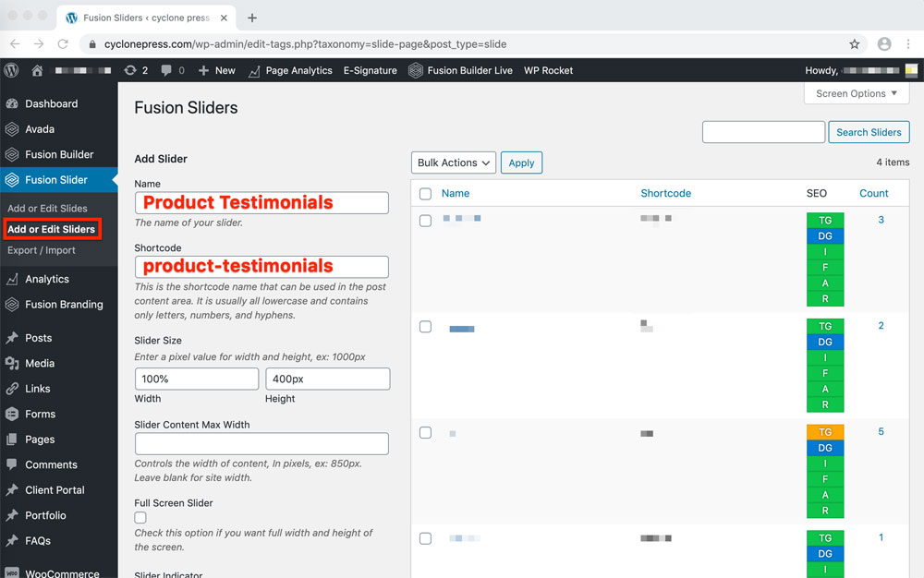Go to site via home icon
The height and width of the screenshot is (578, 924).
pos(37,70)
